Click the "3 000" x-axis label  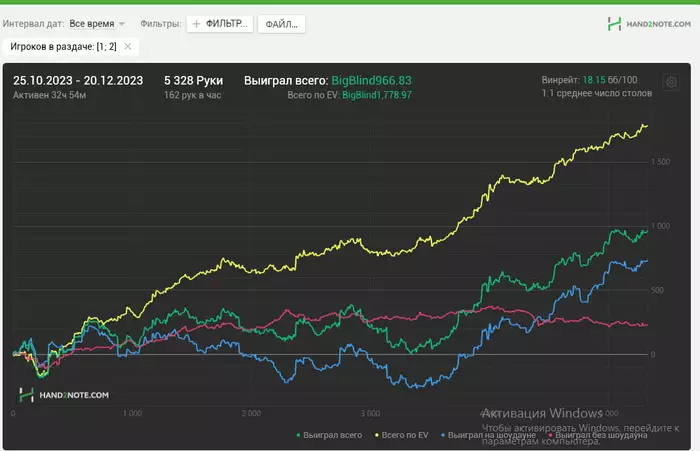coord(370,413)
